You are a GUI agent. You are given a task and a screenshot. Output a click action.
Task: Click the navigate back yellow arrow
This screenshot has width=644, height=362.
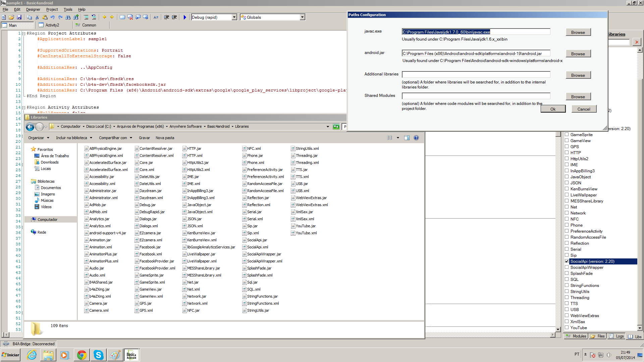point(104,17)
